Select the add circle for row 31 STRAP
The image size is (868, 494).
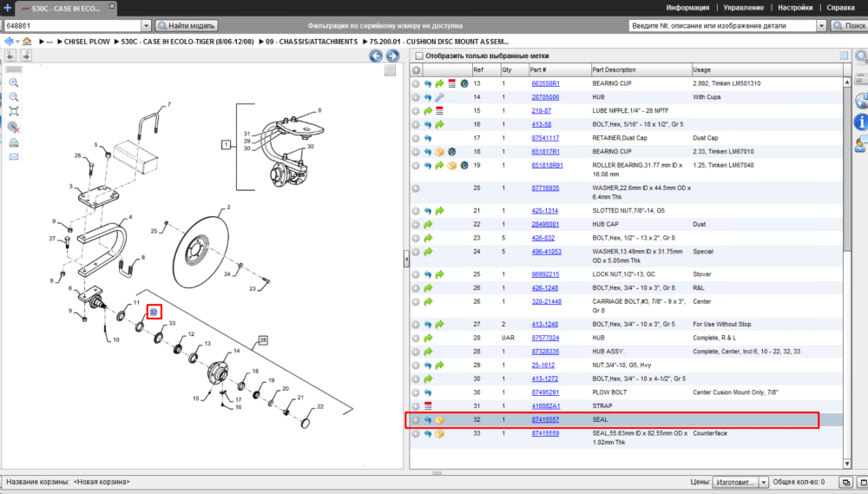pos(416,406)
